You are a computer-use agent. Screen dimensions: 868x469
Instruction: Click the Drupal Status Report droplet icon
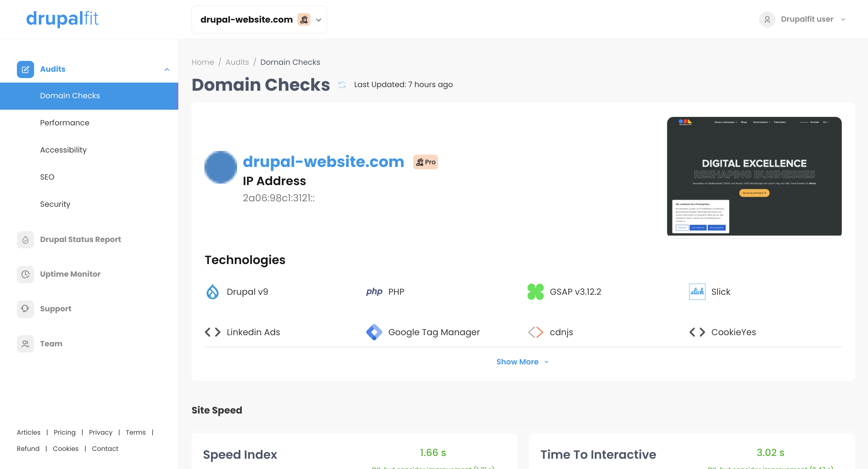[x=25, y=240]
